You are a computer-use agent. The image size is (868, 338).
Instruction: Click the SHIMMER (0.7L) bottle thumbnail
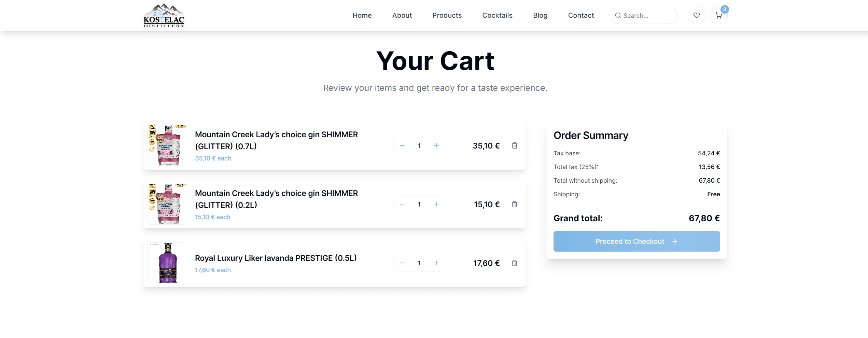(x=168, y=145)
